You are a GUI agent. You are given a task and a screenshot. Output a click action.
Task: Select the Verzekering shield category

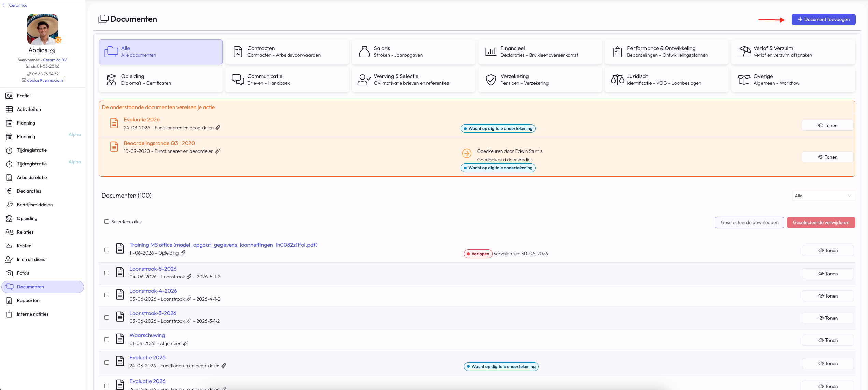[540, 80]
